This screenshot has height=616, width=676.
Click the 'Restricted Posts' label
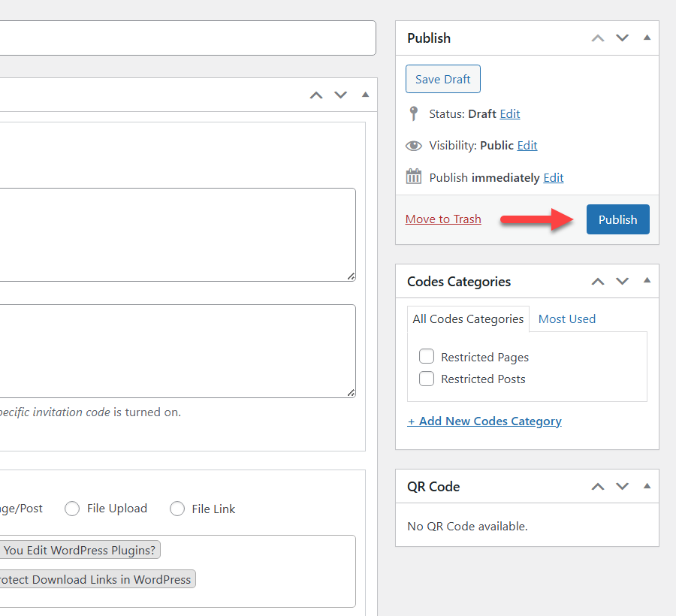[483, 379]
